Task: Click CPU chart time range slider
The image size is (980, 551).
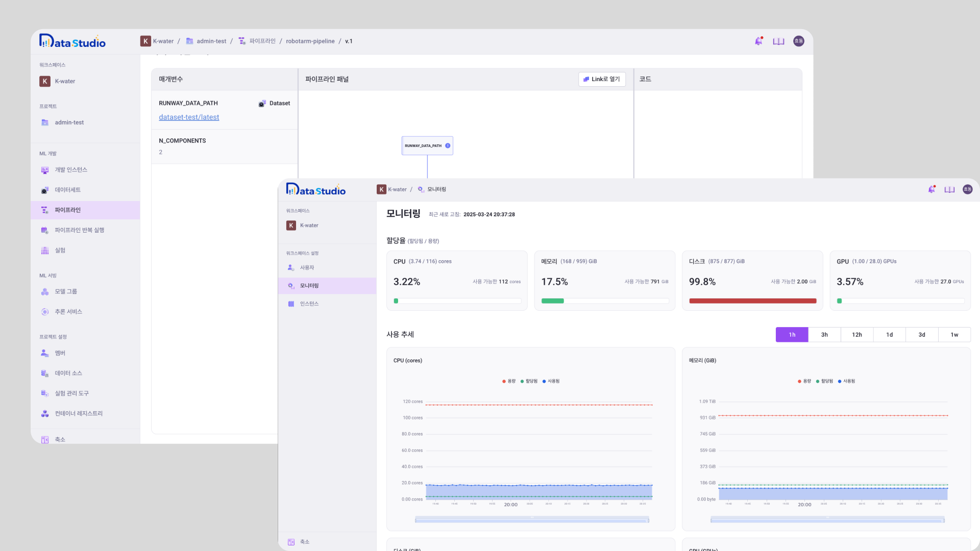Action: [532, 520]
